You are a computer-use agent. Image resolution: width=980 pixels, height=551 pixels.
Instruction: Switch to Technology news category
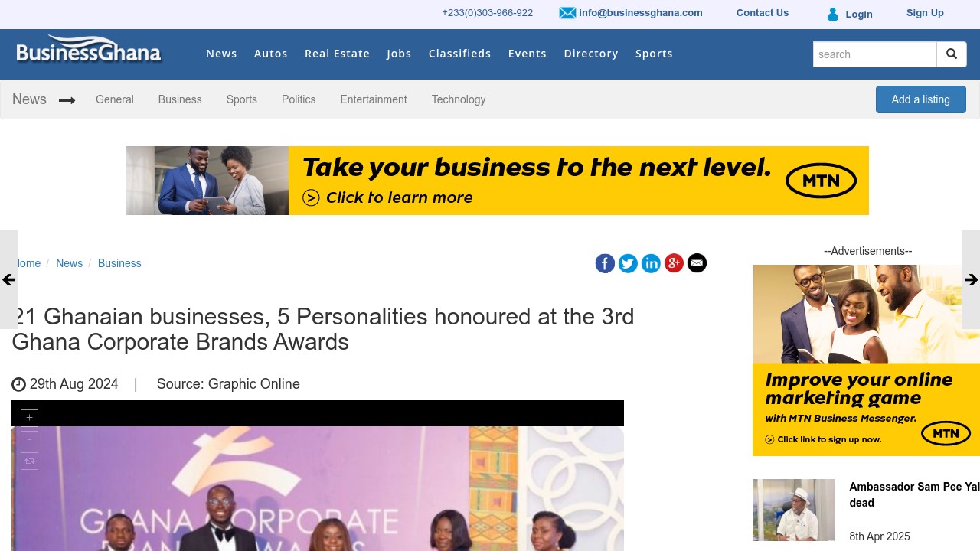[x=458, y=99]
